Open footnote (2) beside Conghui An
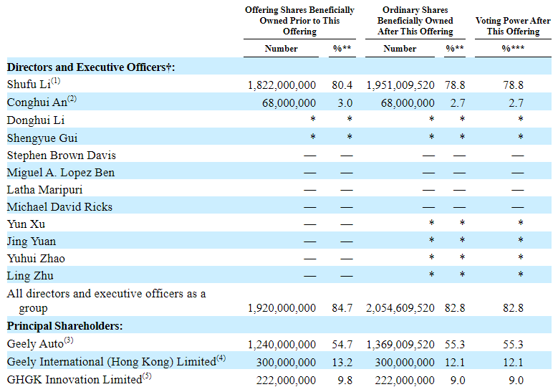558x392 pixels. coord(72,99)
